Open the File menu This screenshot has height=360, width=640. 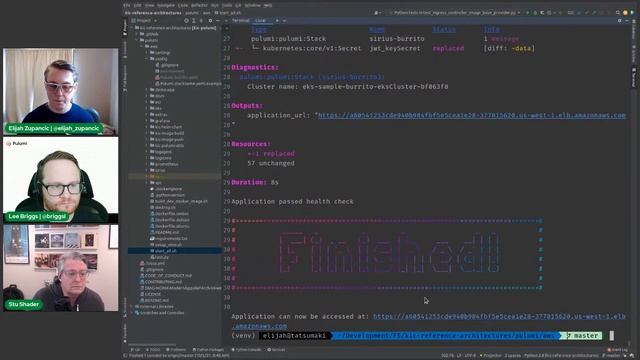coord(127,5)
